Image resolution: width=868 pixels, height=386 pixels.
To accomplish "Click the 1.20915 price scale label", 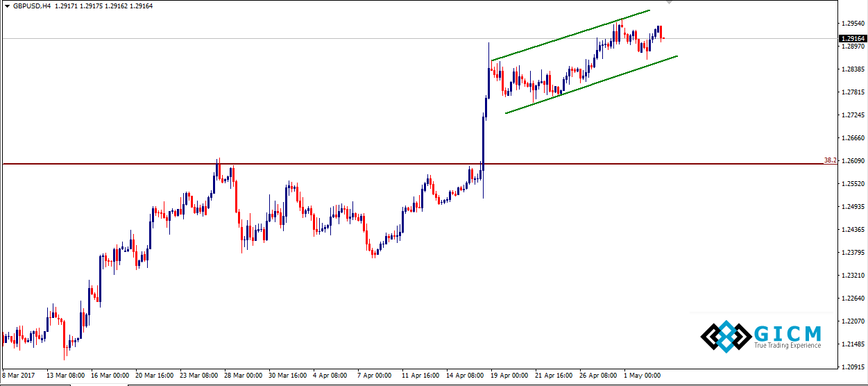I will (x=853, y=367).
